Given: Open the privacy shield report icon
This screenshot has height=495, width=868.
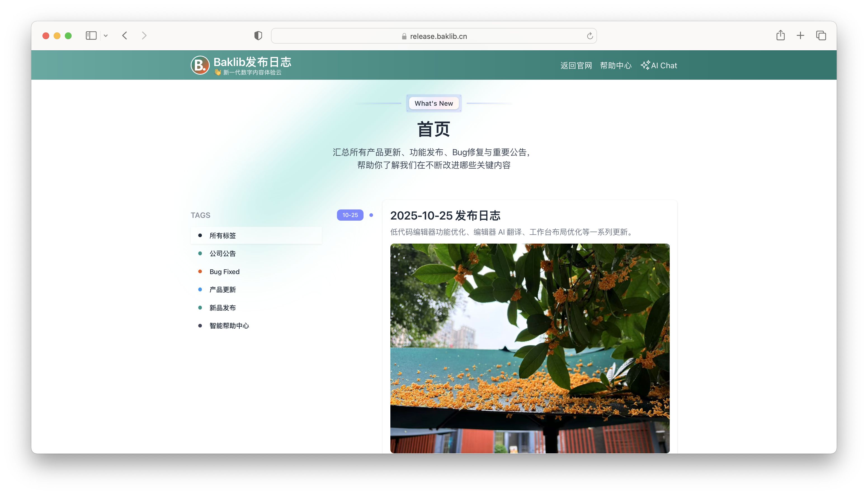Looking at the screenshot, I should pyautogui.click(x=258, y=36).
